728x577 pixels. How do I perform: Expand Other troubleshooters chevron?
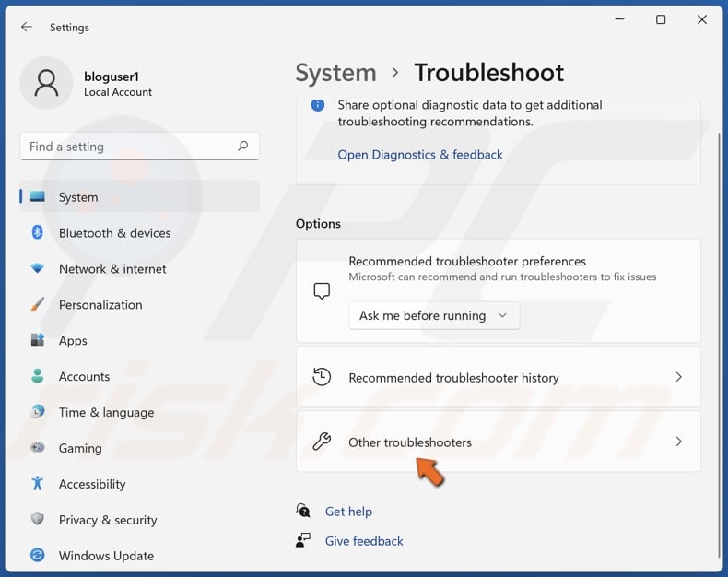click(x=678, y=442)
